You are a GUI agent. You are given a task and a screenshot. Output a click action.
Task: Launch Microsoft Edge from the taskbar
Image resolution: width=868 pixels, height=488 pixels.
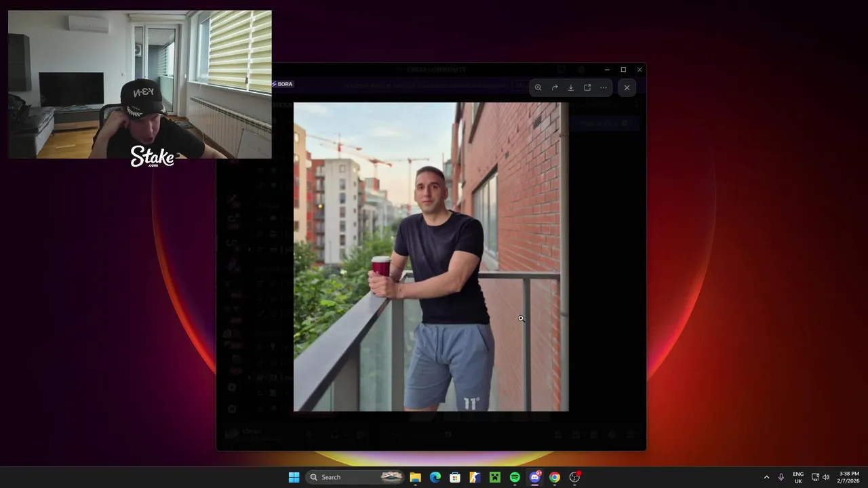[435, 477]
